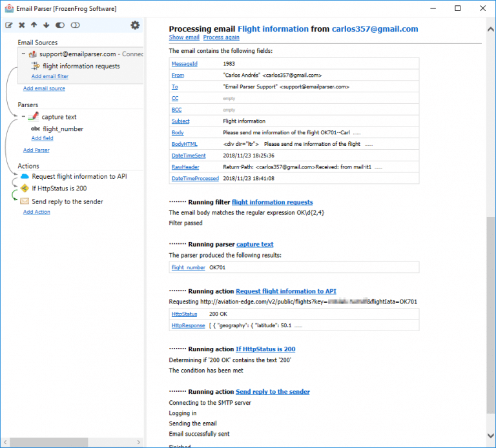Click Add Parser link
496x448 pixels.
(36, 150)
